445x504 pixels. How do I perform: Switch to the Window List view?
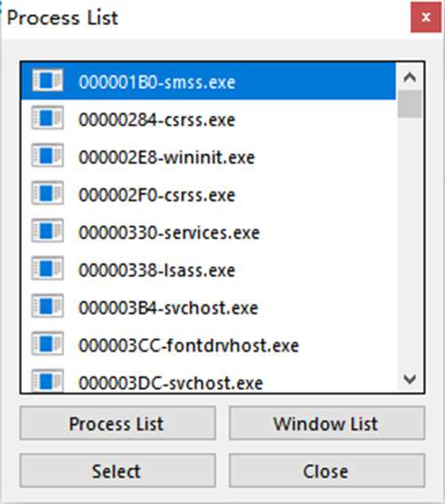pyautogui.click(x=328, y=423)
